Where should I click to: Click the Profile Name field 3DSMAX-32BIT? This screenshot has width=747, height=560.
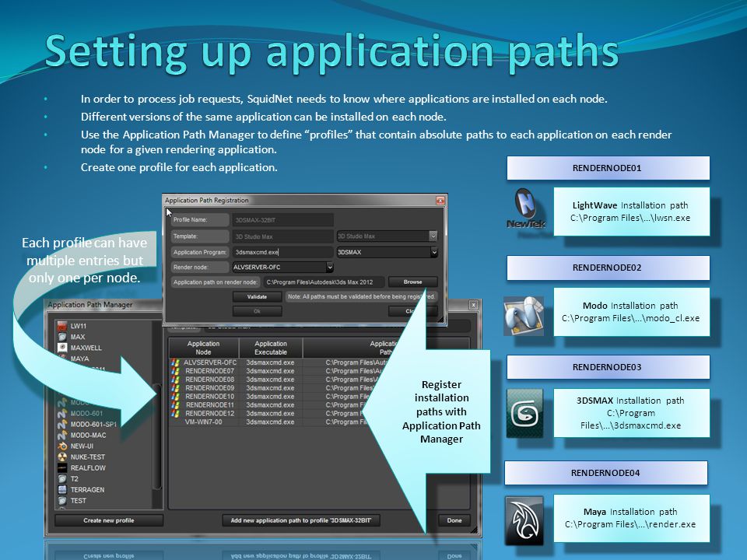pos(283,220)
